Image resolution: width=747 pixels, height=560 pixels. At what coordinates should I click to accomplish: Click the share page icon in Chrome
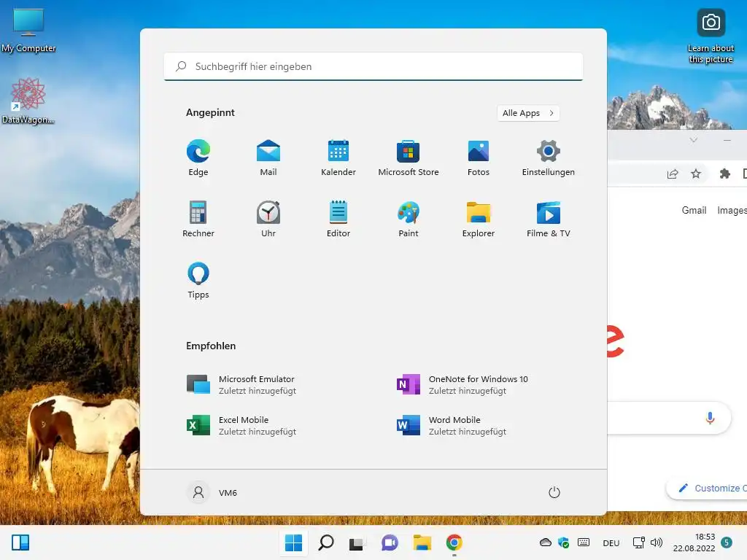(672, 174)
